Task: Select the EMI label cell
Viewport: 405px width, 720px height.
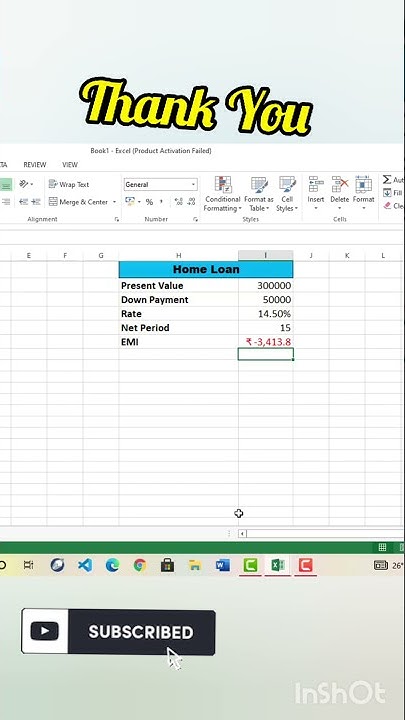Action: point(178,342)
